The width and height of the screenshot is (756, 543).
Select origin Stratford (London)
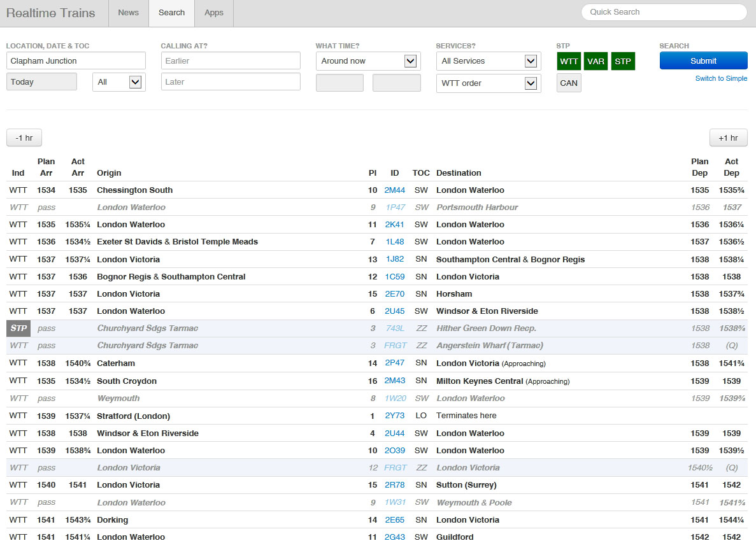click(x=134, y=416)
